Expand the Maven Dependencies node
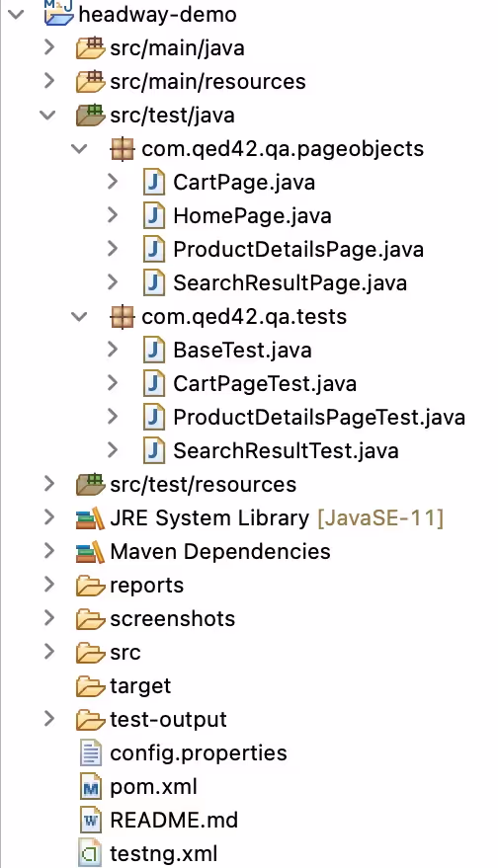The width and height of the screenshot is (498, 868). [x=49, y=551]
